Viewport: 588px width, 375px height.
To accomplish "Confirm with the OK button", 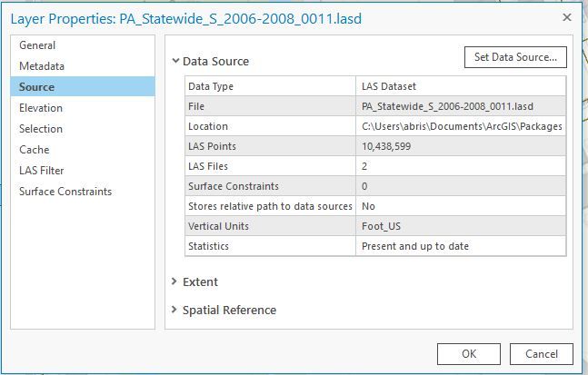I will [468, 354].
